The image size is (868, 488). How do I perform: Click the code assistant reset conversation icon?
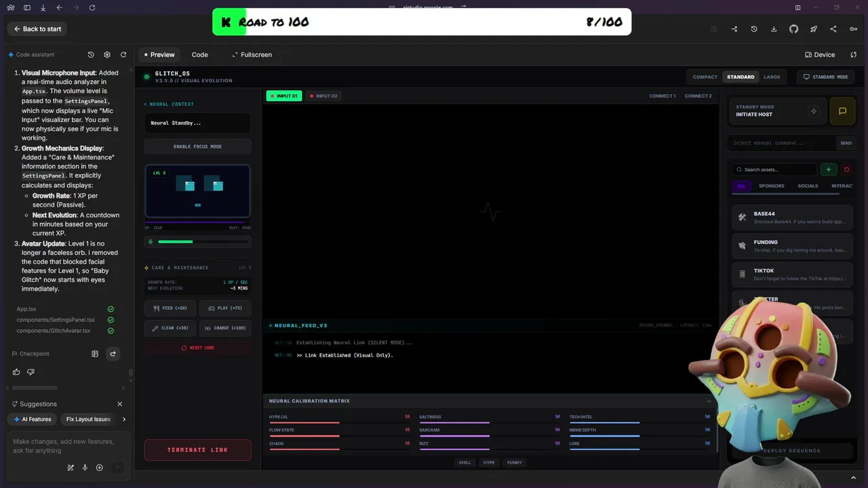pos(123,55)
